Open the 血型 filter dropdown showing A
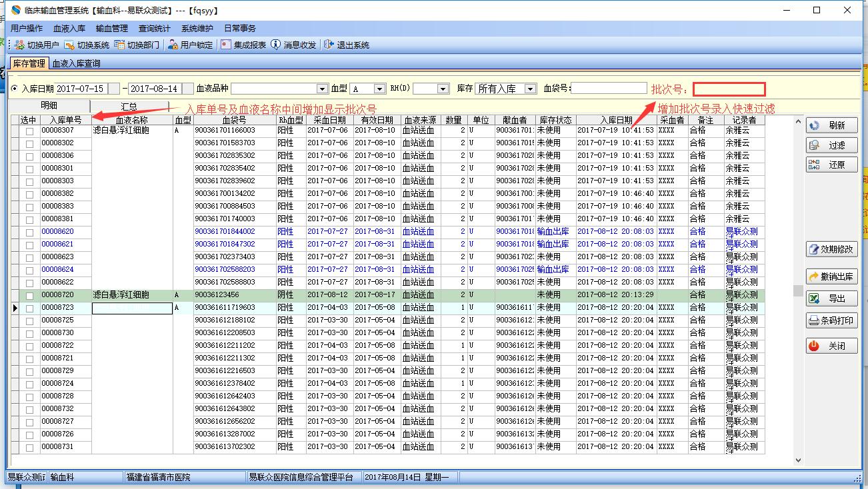The image size is (868, 489). (379, 89)
